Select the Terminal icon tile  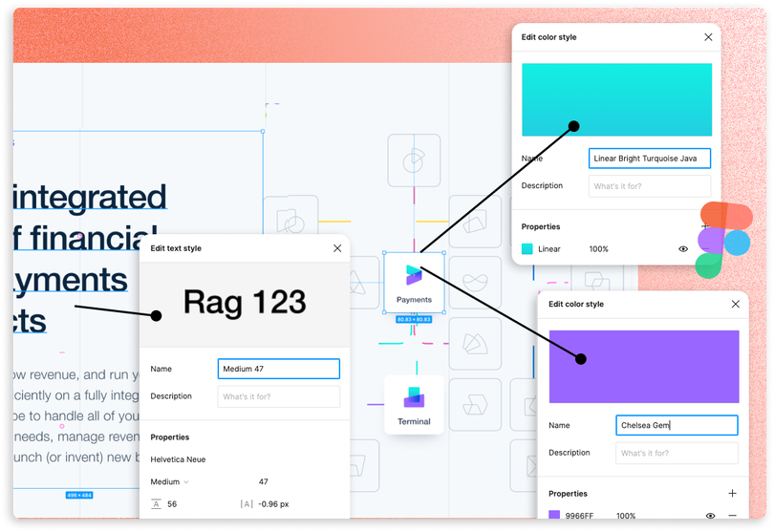click(414, 405)
